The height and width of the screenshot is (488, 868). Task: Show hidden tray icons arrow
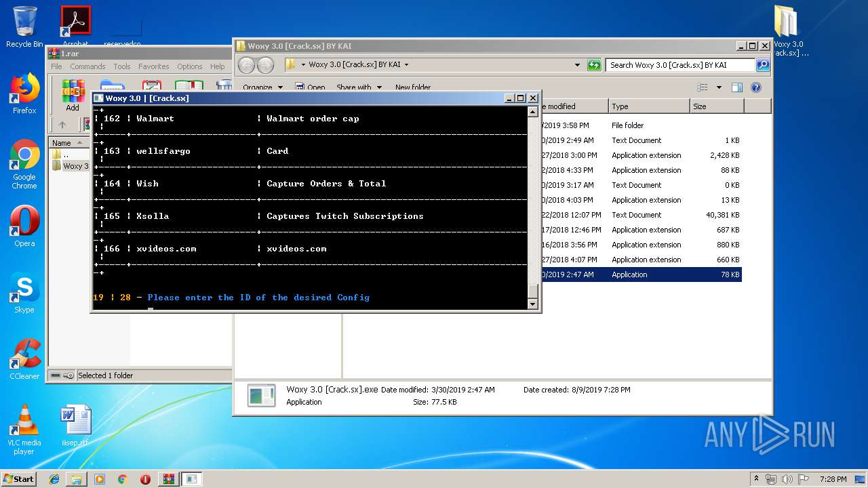click(757, 479)
